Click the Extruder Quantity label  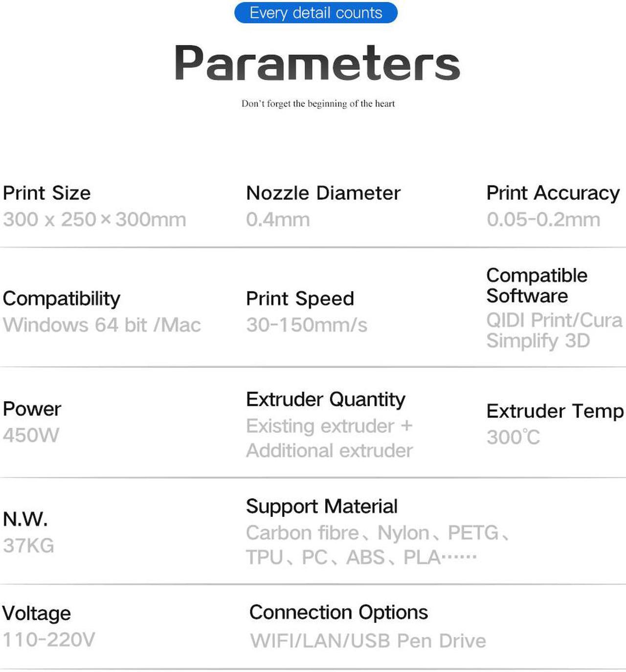point(326,400)
